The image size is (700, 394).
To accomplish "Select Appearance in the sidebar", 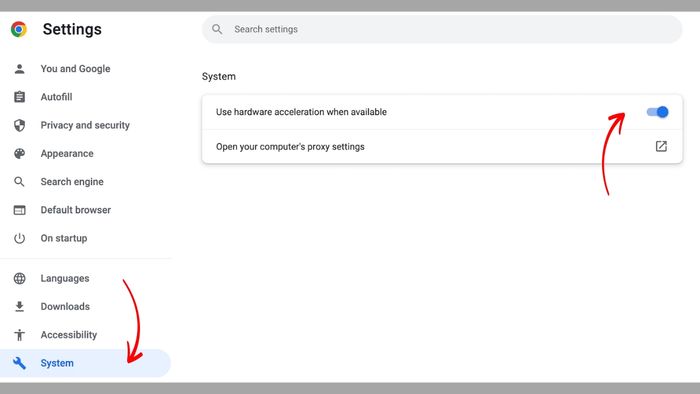I will [x=67, y=153].
